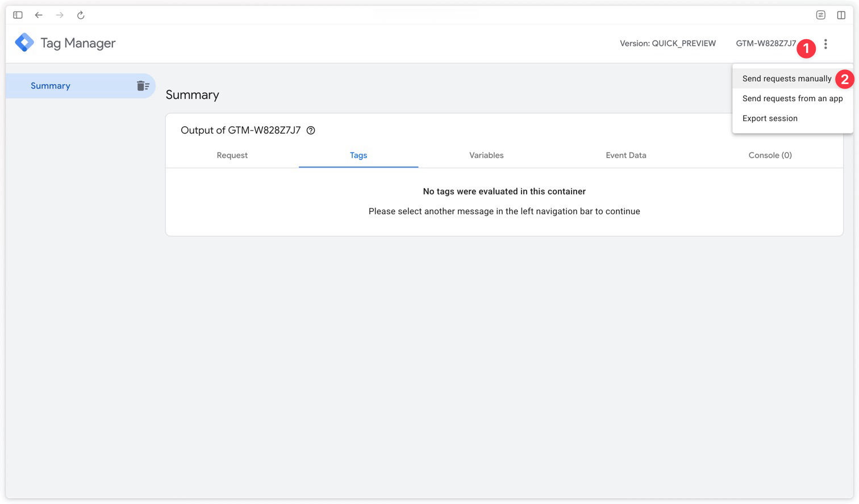Image resolution: width=859 pixels, height=504 pixels.
Task: Open help icon next to Output of GTM-W828Z7J7
Action: point(311,130)
